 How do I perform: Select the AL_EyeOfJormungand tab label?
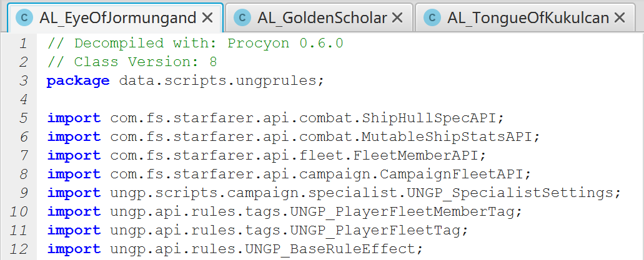117,18
